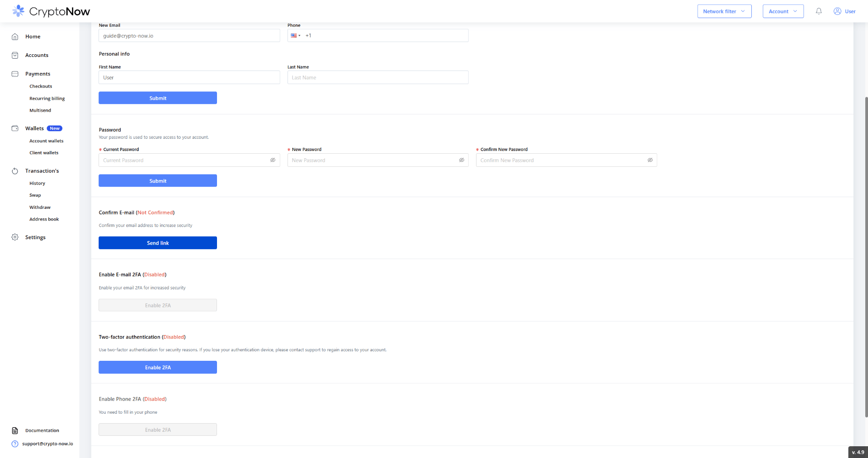Click the First Name input field
Screen dimensions: 868x458
pyautogui.click(x=189, y=77)
